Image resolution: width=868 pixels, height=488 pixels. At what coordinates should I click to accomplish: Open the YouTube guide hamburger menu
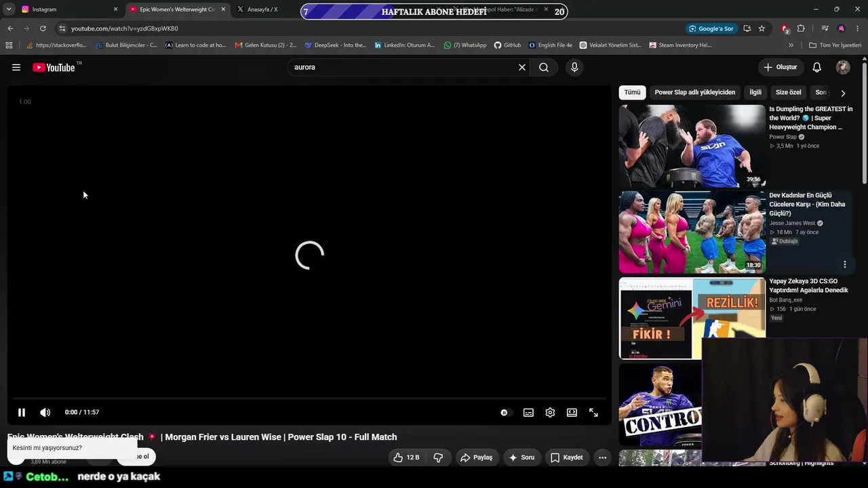click(x=16, y=67)
